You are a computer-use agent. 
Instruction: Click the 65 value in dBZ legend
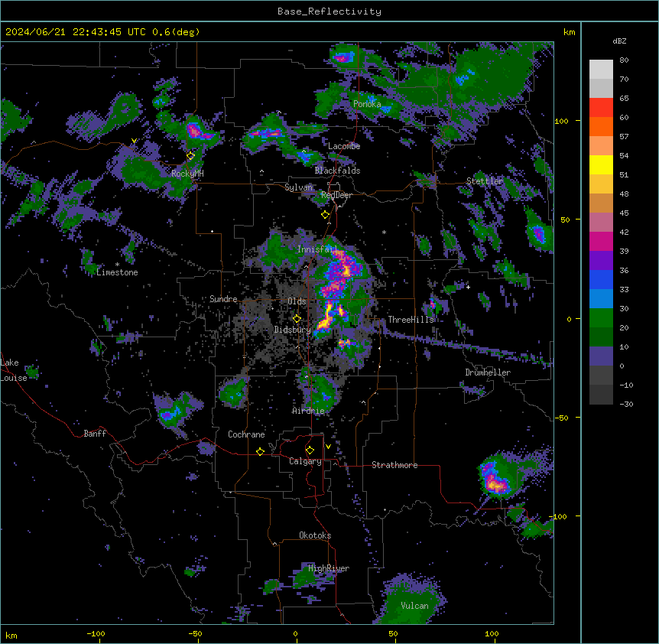[x=624, y=99]
